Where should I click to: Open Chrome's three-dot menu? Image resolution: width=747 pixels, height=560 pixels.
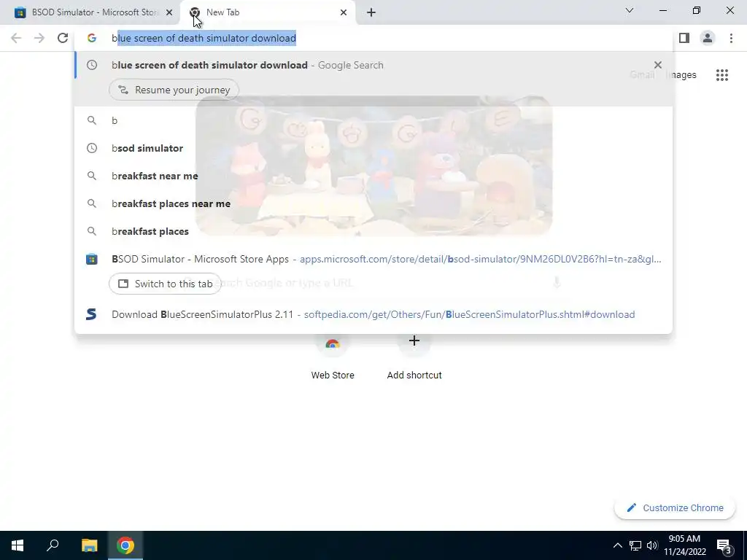pyautogui.click(x=731, y=38)
